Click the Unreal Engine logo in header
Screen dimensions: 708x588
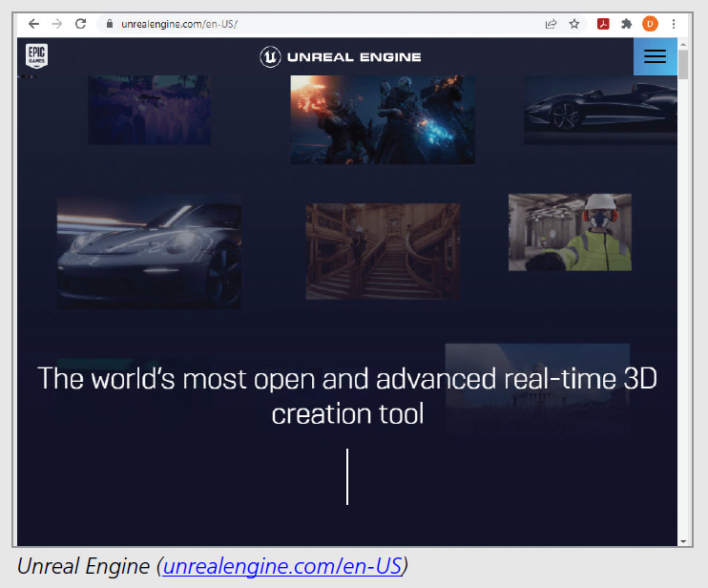pyautogui.click(x=341, y=57)
